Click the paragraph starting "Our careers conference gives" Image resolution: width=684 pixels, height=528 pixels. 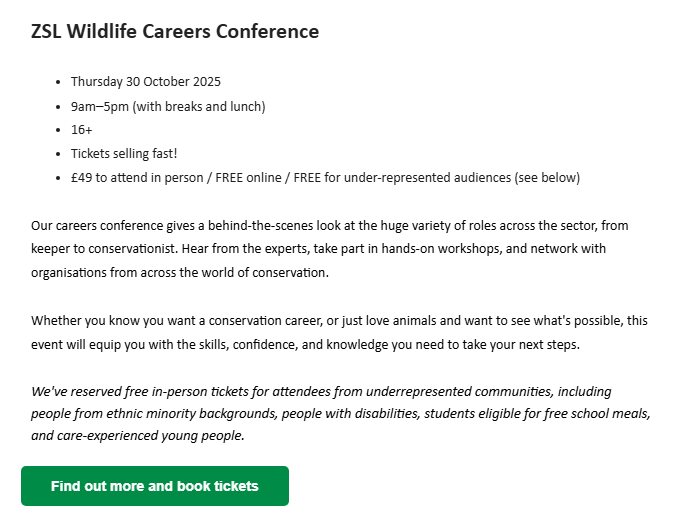pyautogui.click(x=330, y=249)
